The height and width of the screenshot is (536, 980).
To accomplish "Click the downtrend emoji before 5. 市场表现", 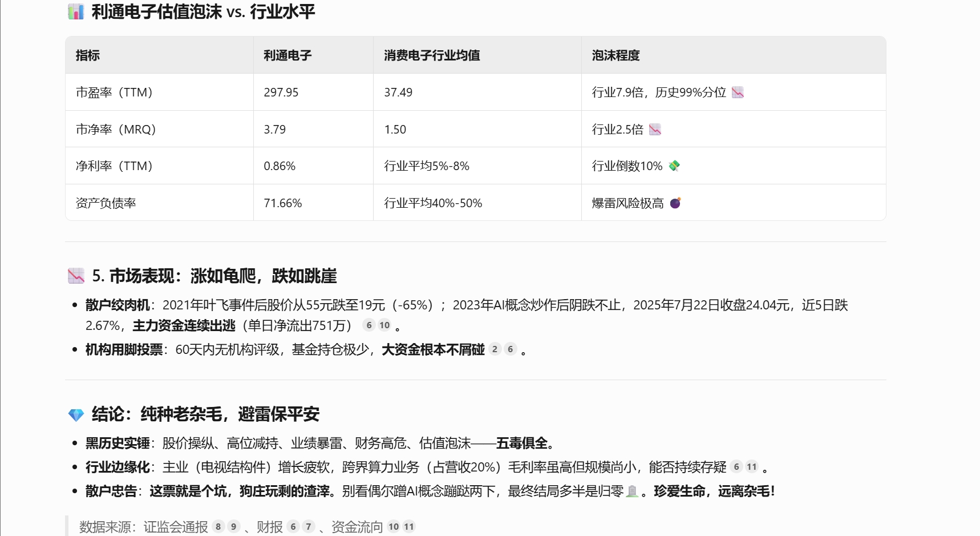I will pyautogui.click(x=76, y=276).
